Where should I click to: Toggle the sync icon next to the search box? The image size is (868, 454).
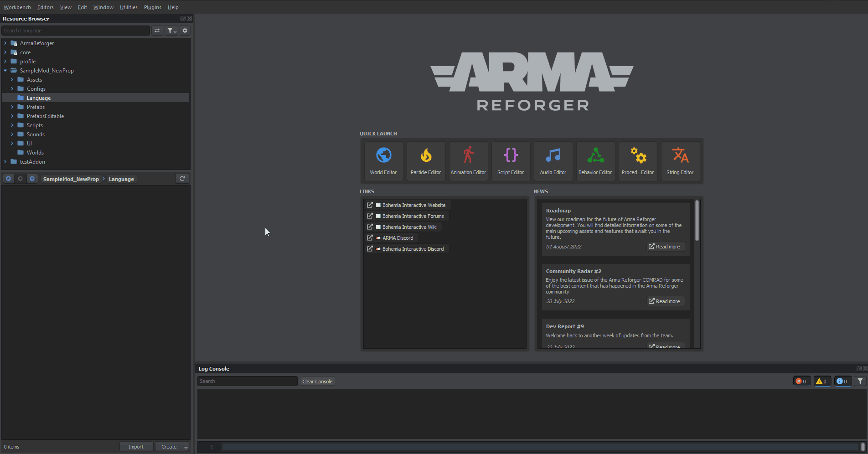coord(157,31)
